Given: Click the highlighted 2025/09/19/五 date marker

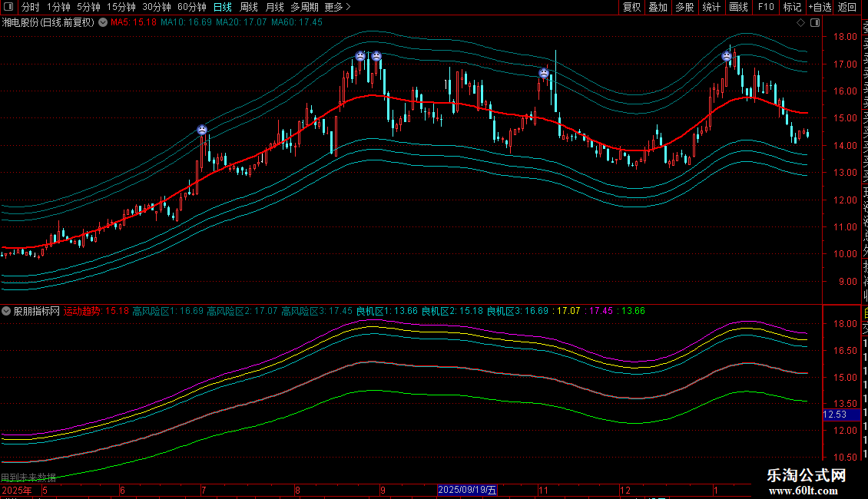Looking at the screenshot, I should click(467, 490).
